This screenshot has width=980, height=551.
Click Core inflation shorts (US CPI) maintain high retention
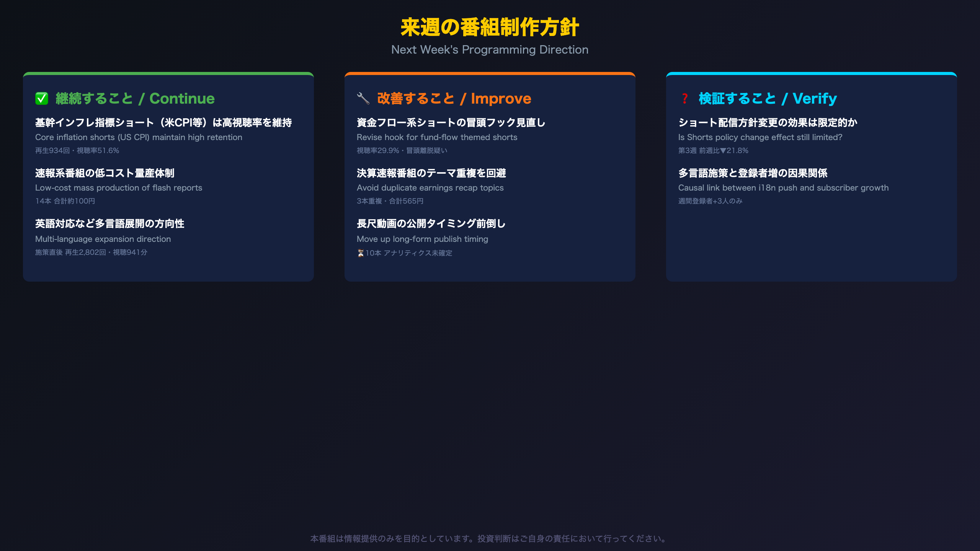pos(139,137)
